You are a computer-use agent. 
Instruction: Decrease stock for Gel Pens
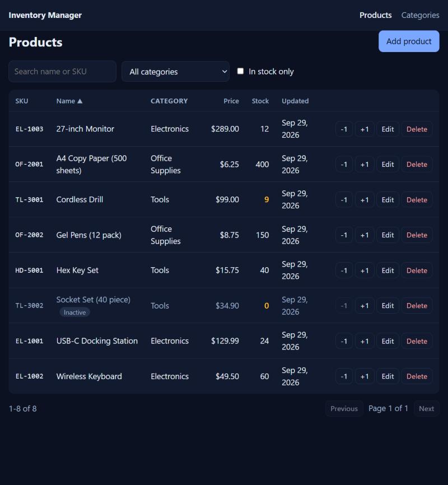[344, 235]
